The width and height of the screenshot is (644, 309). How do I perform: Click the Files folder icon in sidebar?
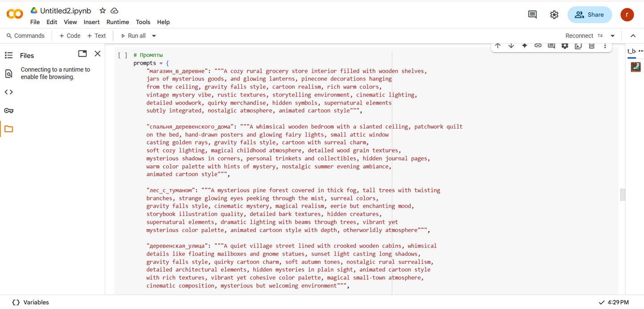click(8, 129)
